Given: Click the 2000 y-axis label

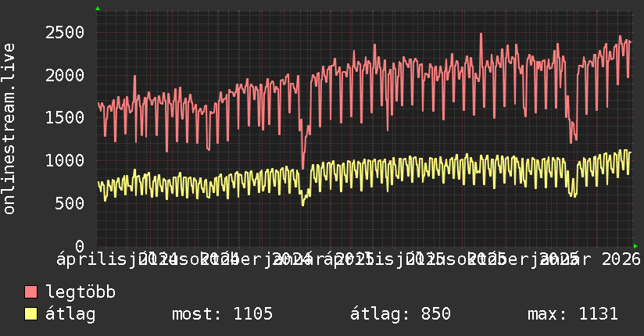Looking at the screenshot, I should click(65, 75).
